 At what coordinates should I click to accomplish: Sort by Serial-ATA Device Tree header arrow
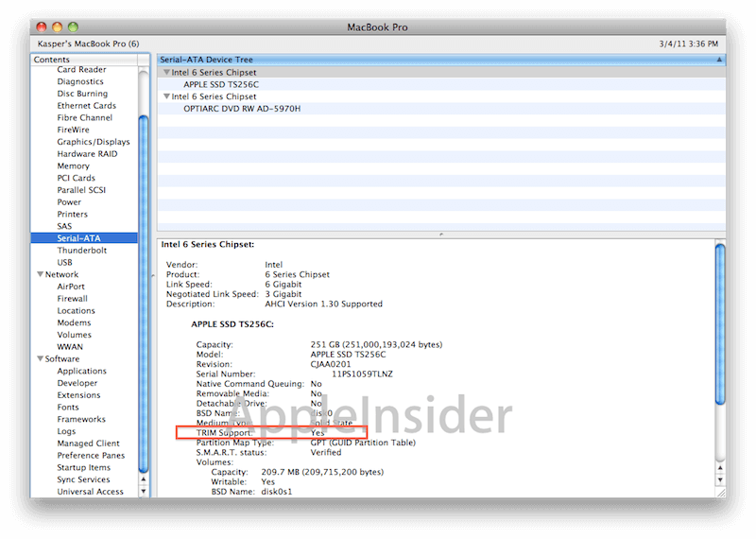coord(719,60)
